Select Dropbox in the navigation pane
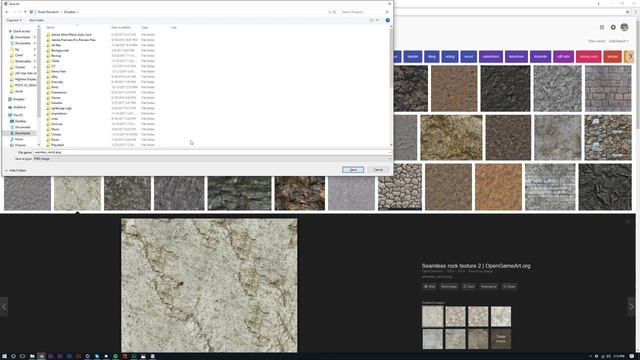The width and height of the screenshot is (640, 360). click(18, 99)
